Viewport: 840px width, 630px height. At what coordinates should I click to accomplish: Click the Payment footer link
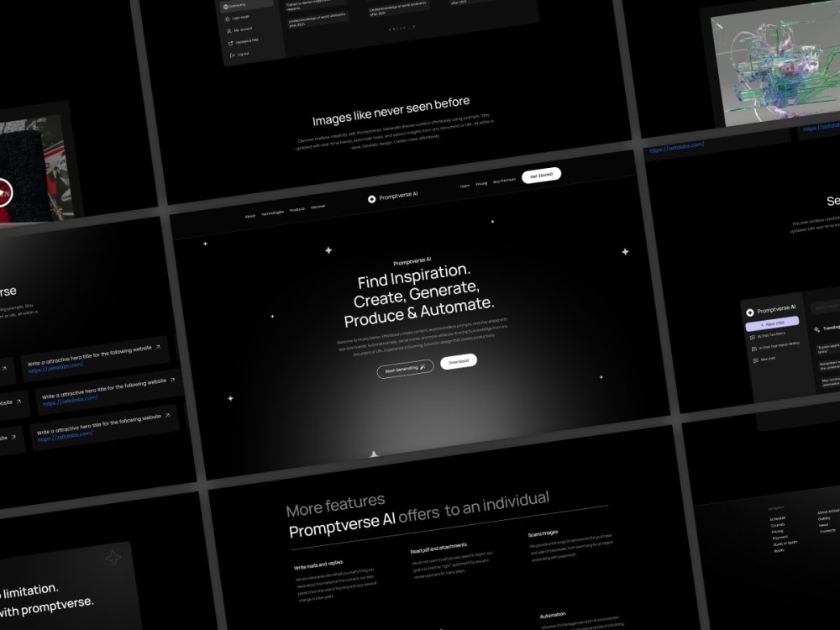[x=780, y=538]
